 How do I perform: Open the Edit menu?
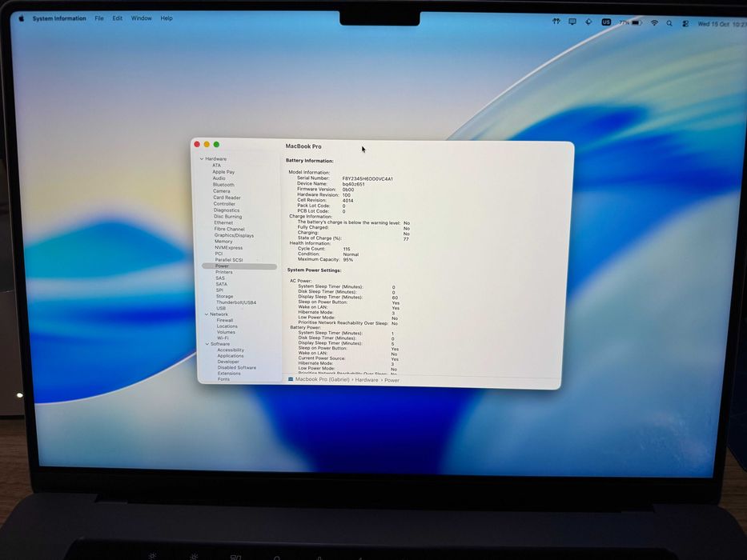[117, 18]
